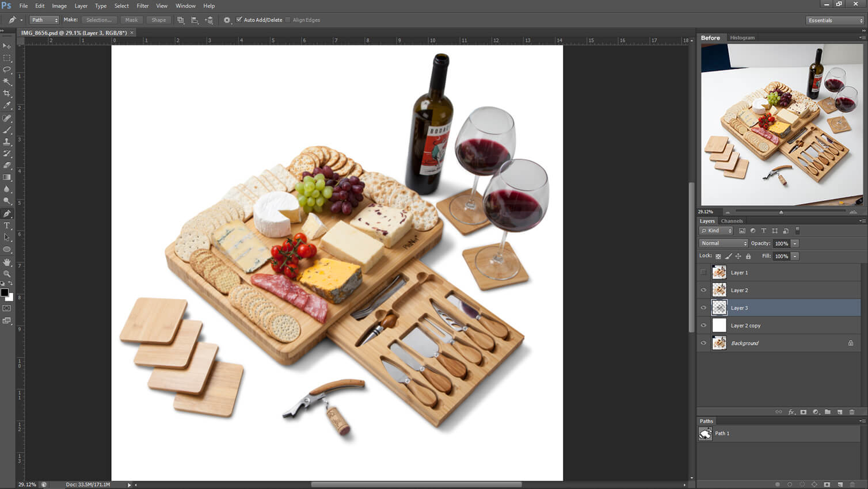Toggle Quick Mask mode icon
Screen dimensions: 868x489
(7, 308)
